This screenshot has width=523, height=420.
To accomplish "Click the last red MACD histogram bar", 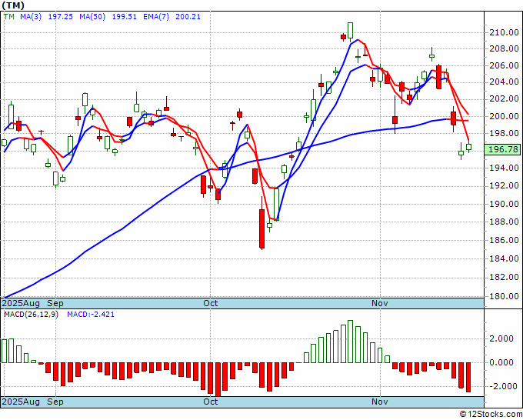I will 468,377.
